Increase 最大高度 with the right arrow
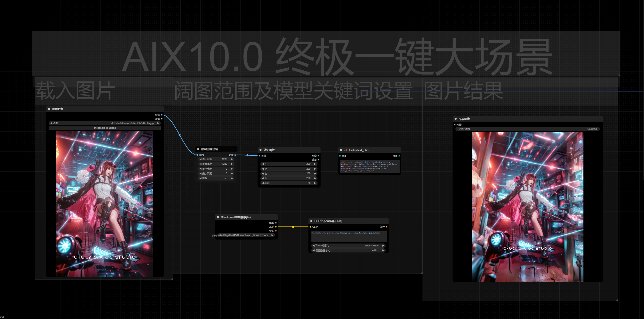This screenshot has height=319, width=644. pyautogui.click(x=232, y=164)
